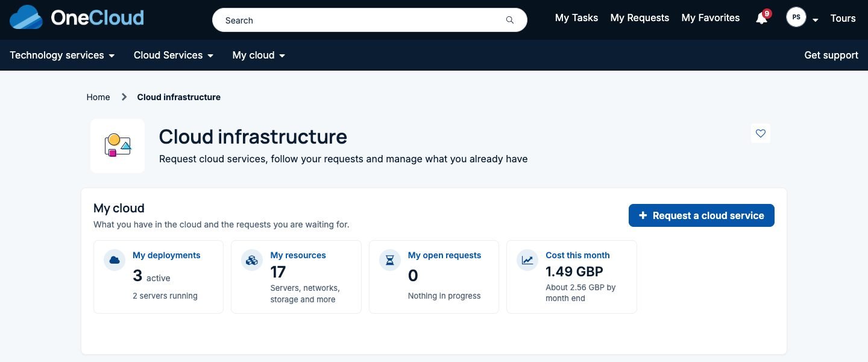Click the '17' resources count
The height and width of the screenshot is (362, 868).
click(278, 272)
